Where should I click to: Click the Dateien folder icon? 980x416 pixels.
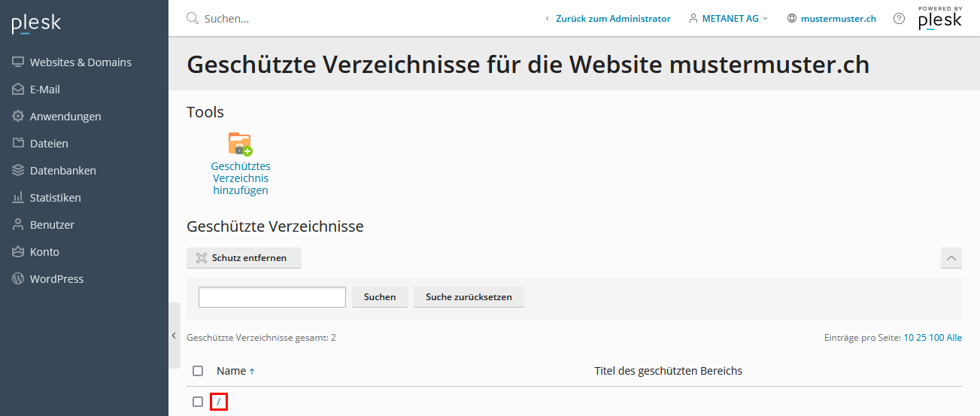(18, 144)
